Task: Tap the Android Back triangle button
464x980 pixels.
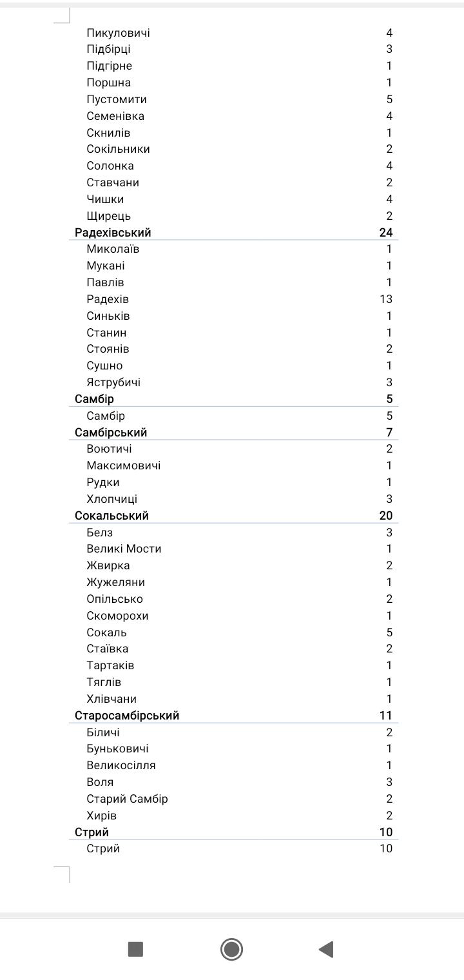Action: point(326,949)
